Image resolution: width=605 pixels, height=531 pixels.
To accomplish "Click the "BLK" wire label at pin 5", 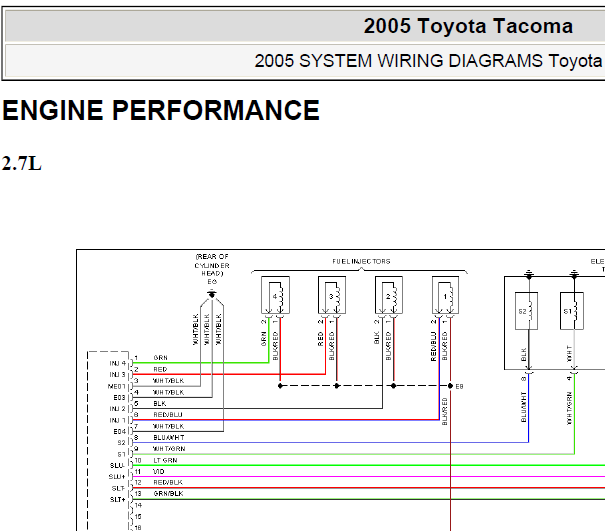I will 160,403.
